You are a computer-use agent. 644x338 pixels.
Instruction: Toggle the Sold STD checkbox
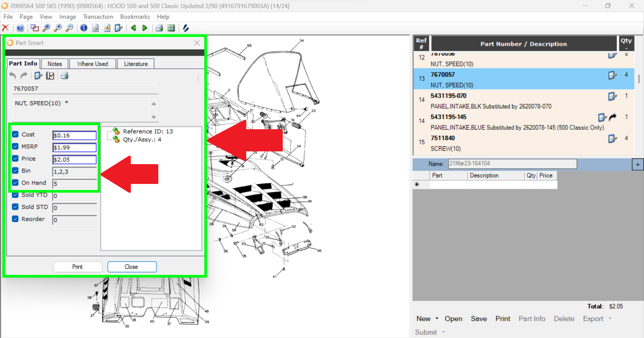pyautogui.click(x=15, y=207)
